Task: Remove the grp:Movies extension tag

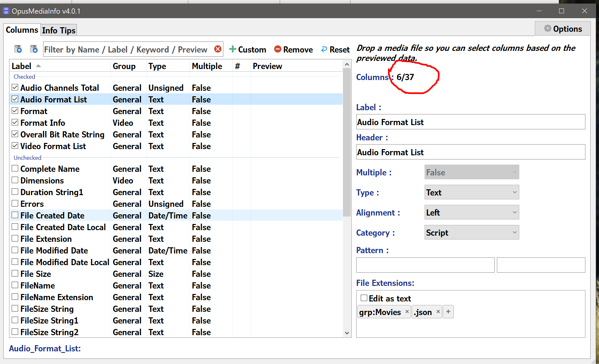Action: point(407,311)
